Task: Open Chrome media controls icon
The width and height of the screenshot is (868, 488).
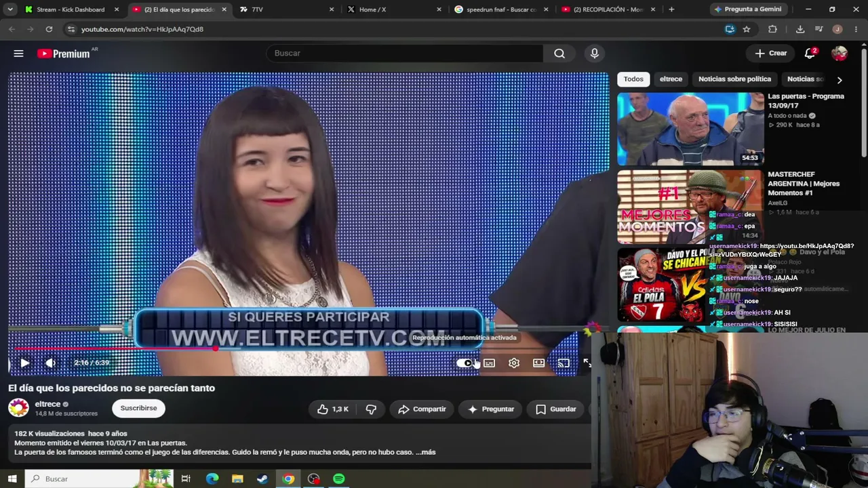Action: pos(819,29)
